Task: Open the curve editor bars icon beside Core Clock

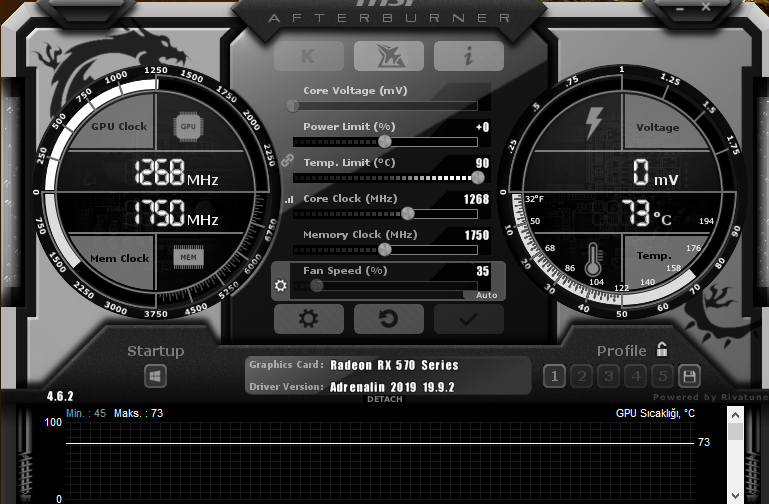Action: tap(289, 199)
